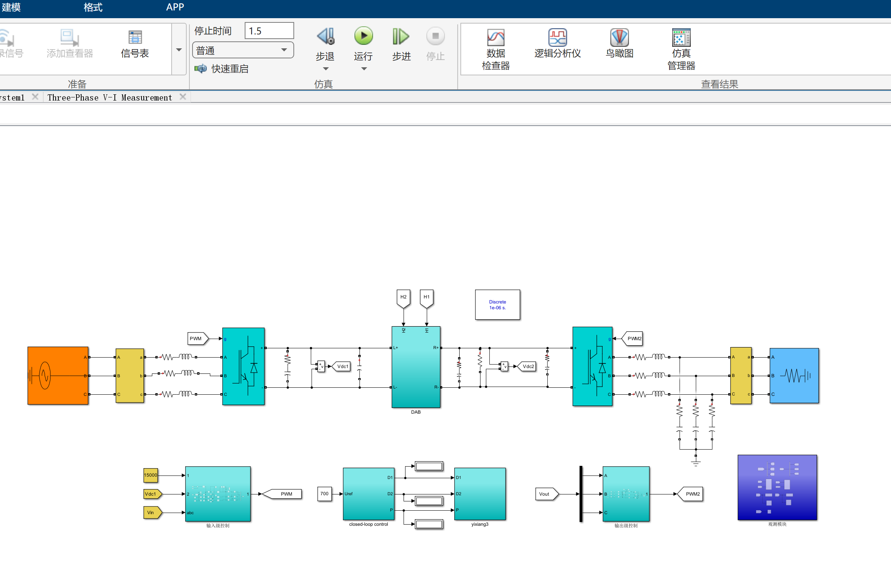The image size is (891, 588).
Task: Expand the Step Back dropdown arrow
Action: coord(325,69)
